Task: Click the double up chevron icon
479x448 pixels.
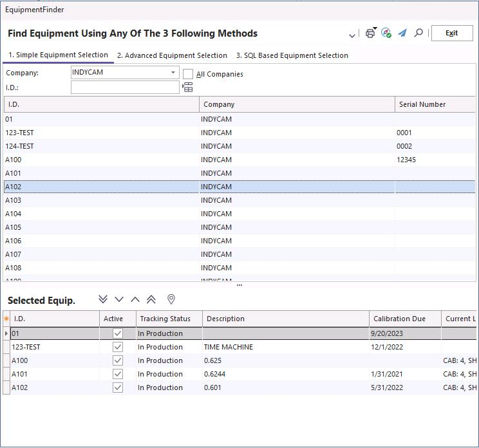Action: coord(151,299)
